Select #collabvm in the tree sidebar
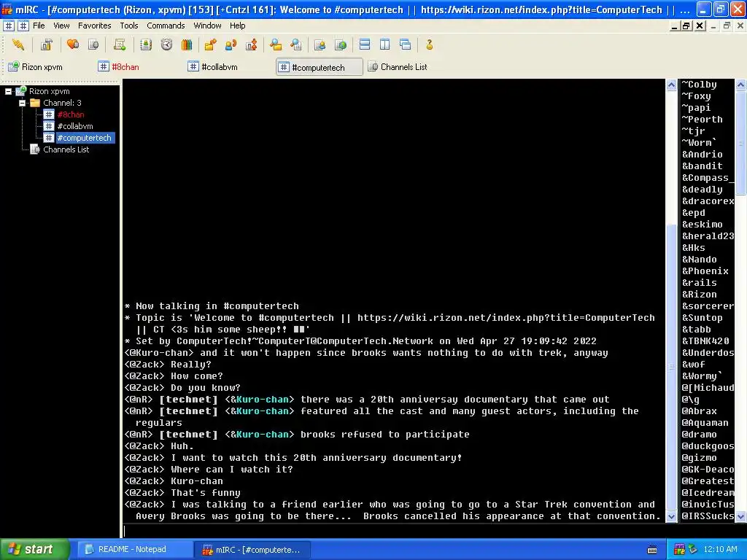This screenshot has height=560, width=747. coord(75,126)
